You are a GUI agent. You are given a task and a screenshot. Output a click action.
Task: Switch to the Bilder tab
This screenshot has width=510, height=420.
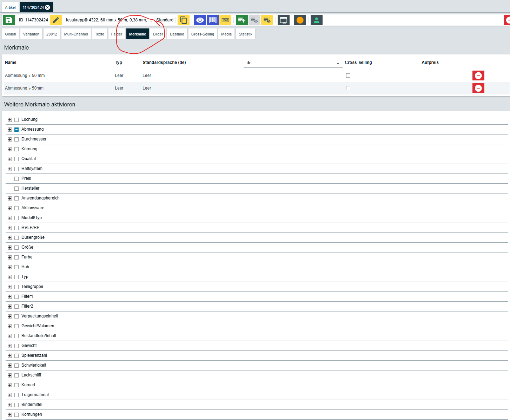click(x=158, y=34)
